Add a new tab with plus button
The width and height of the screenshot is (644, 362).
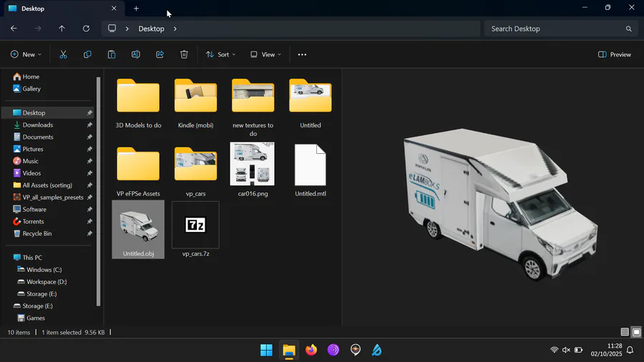coord(136,8)
